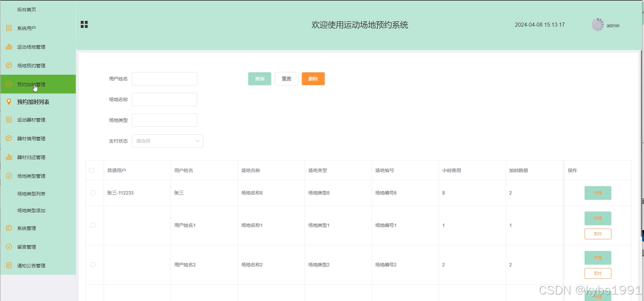Screen dimensions: 644x301
Task: Click the 预约加时列表 location pin icon
Action: coord(9,102)
